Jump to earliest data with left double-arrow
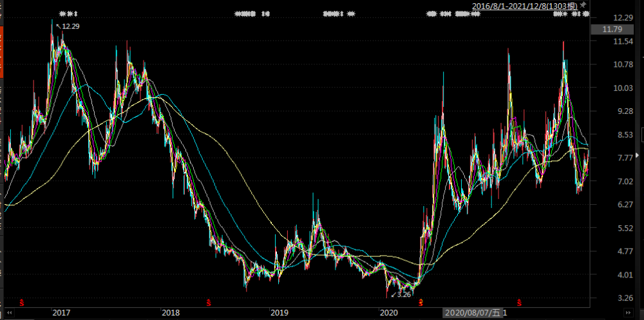The height and width of the screenshot is (320, 644). coord(8,313)
